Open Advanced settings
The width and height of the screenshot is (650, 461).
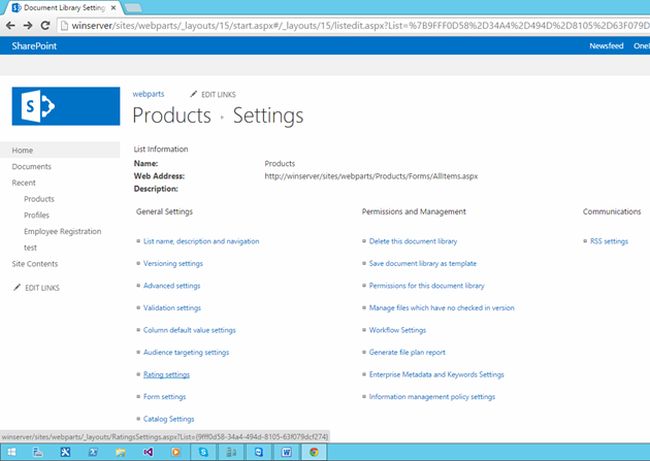172,286
